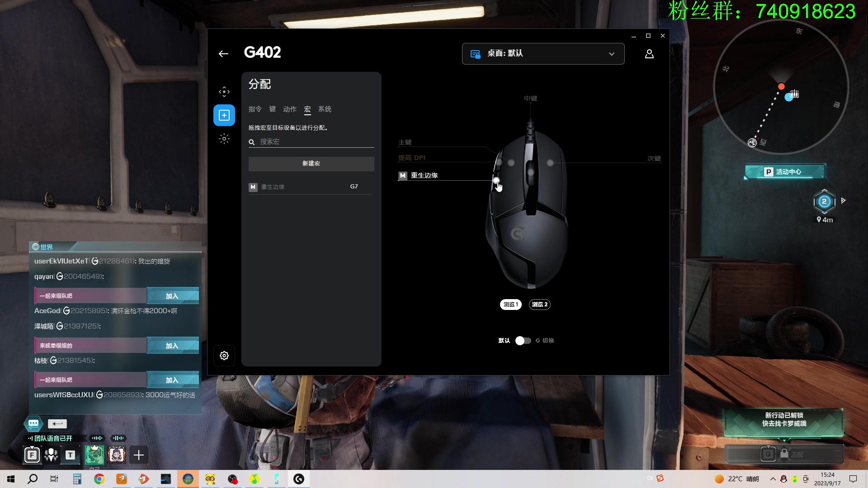868x488 pixels.
Task: Open Calculator from the taskbar
Action: [x=77, y=479]
